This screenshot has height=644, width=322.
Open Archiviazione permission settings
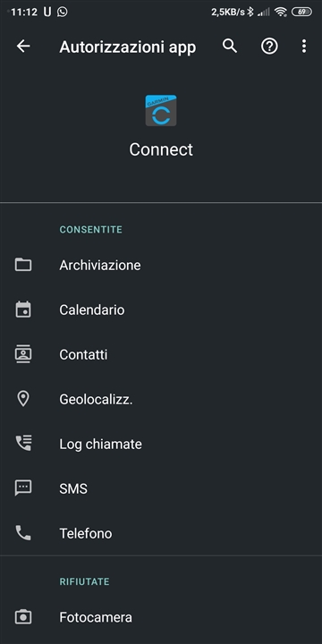point(161,265)
